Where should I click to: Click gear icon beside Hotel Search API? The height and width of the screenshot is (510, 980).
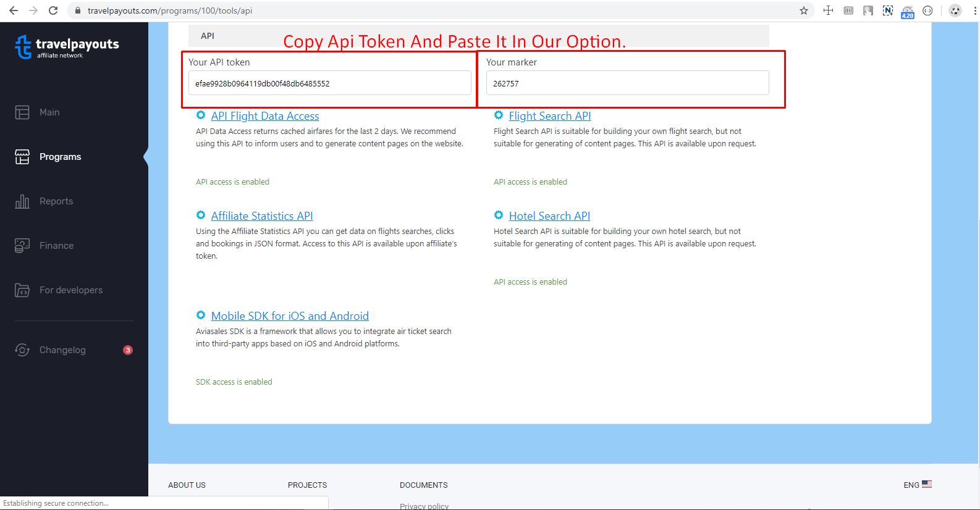[499, 215]
